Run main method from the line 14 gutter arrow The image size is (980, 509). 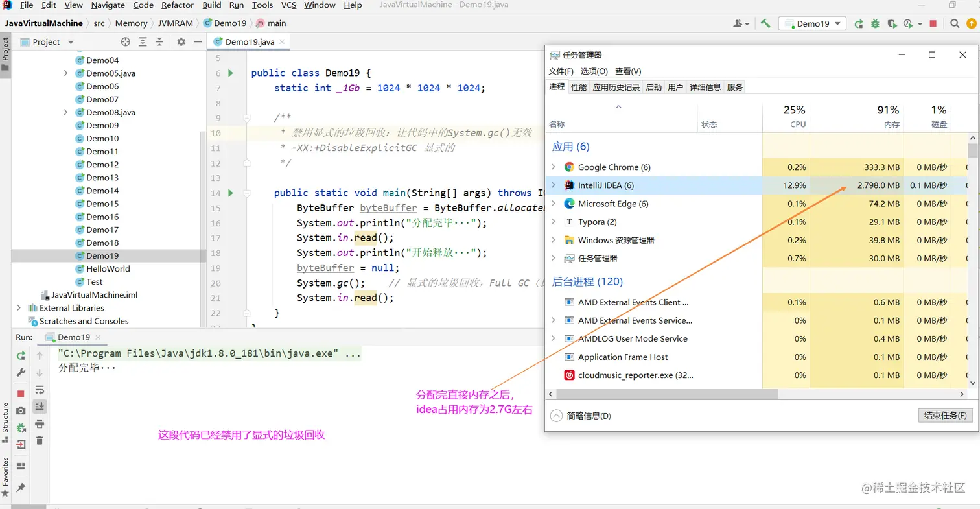click(230, 193)
